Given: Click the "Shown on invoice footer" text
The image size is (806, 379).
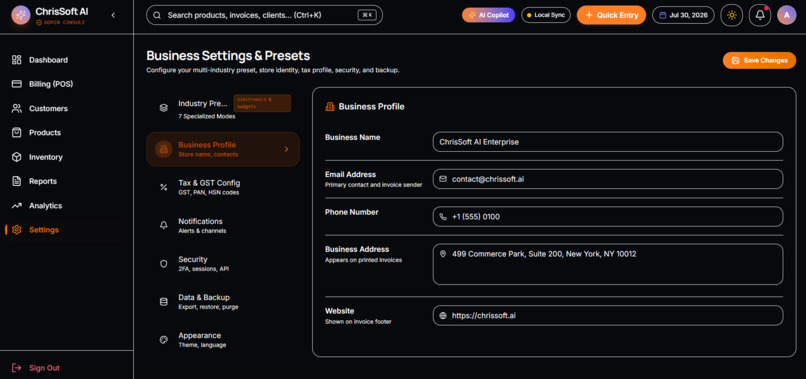Looking at the screenshot, I should point(358,322).
